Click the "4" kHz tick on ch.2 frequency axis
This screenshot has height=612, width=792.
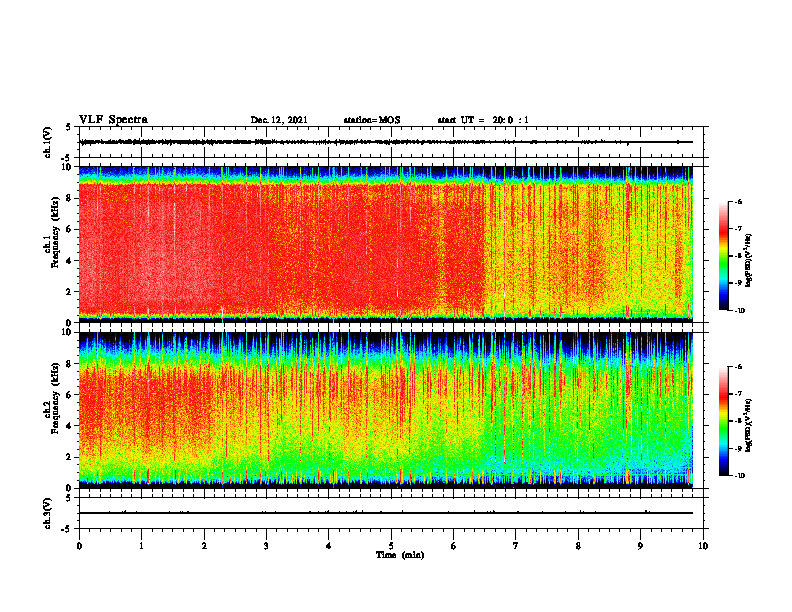(70, 426)
